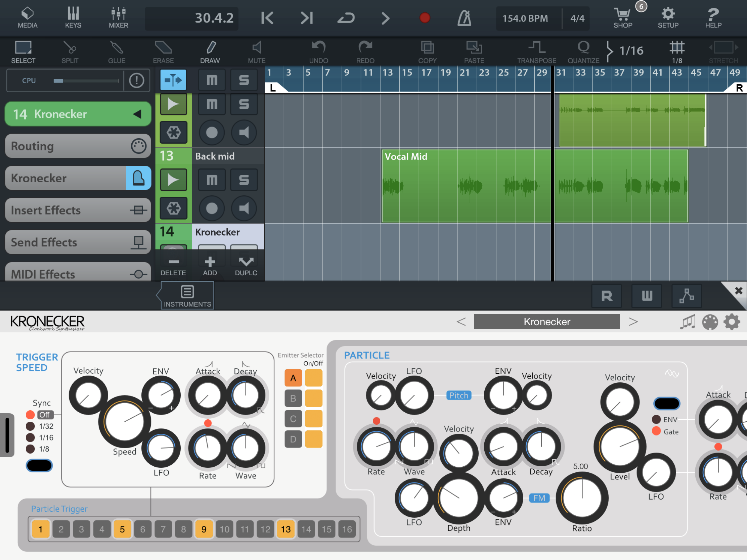Open the Kronecker instrument icon button
747x560 pixels.
[x=138, y=178]
